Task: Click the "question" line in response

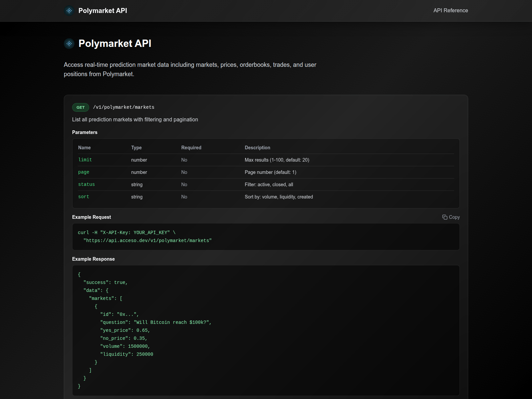Action: [x=156, y=323]
